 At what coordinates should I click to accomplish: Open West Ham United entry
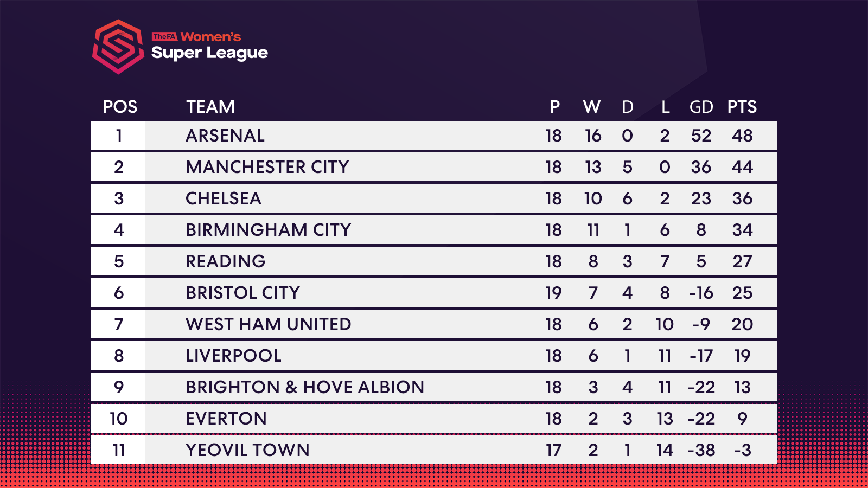pos(269,324)
